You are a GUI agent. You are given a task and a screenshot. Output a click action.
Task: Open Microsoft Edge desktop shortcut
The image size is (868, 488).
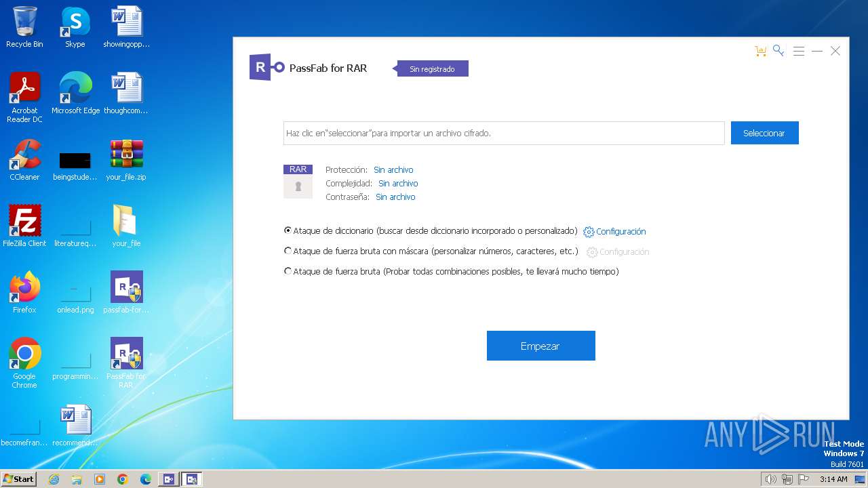75,94
